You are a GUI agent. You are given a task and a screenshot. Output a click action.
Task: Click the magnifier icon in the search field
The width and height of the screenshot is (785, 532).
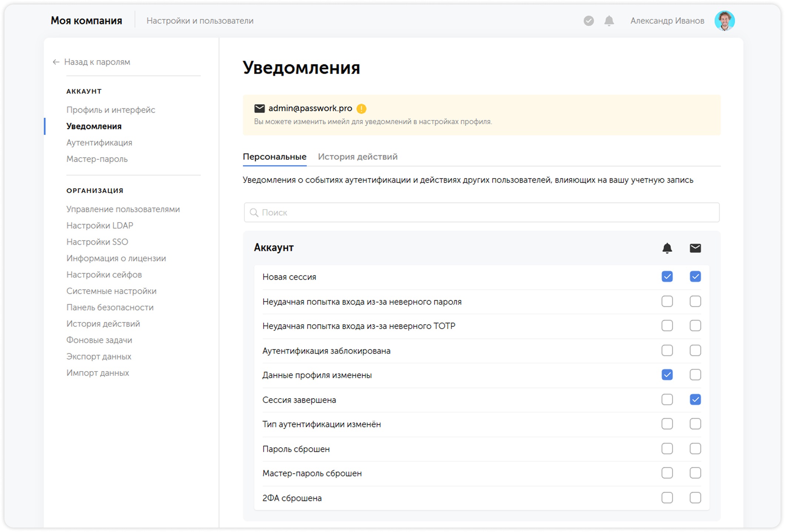point(254,213)
